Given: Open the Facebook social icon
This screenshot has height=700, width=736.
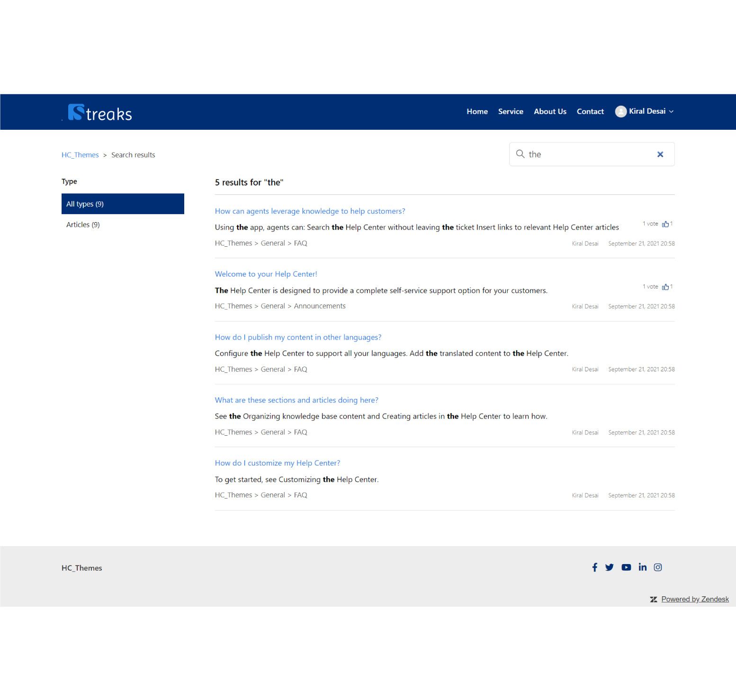Looking at the screenshot, I should tap(594, 567).
